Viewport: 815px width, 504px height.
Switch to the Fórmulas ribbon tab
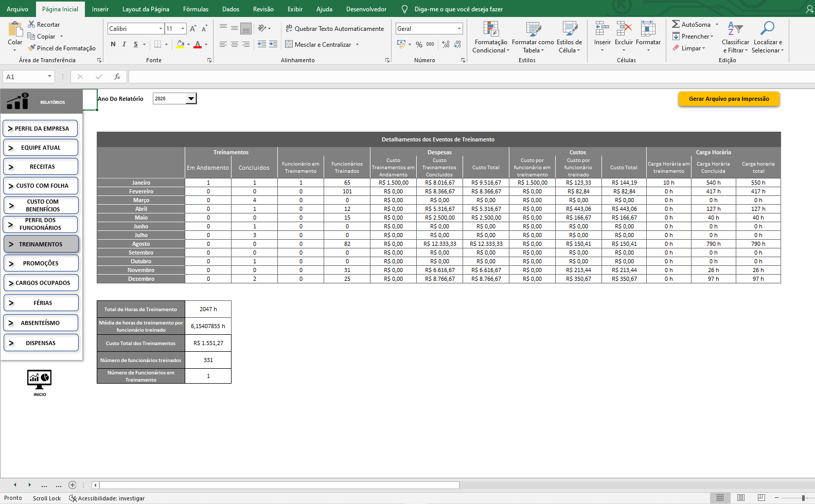point(196,9)
